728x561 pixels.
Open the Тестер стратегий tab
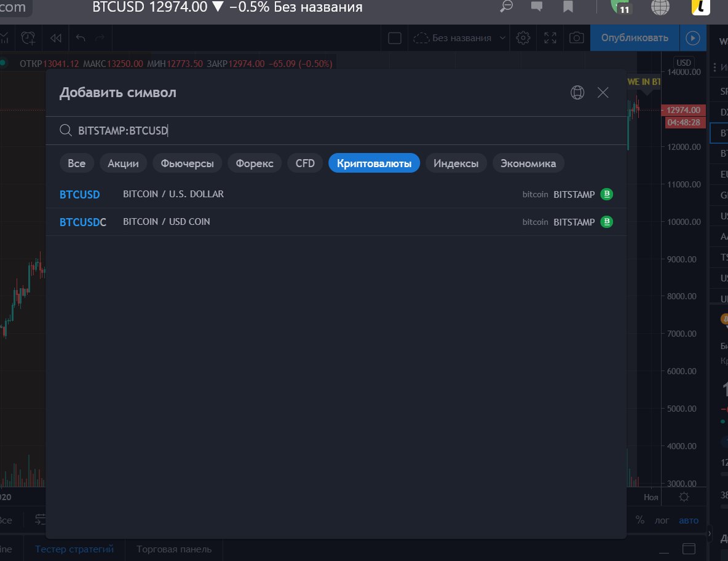pyautogui.click(x=74, y=549)
